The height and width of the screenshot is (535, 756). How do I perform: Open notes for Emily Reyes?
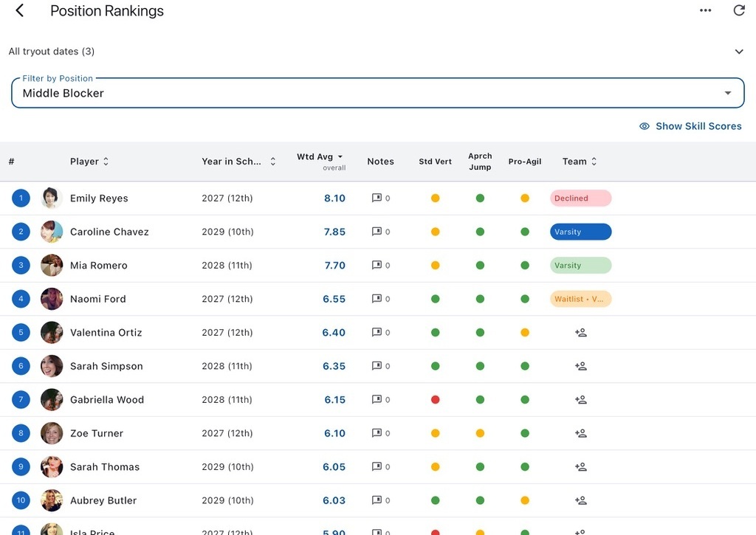[x=381, y=198]
